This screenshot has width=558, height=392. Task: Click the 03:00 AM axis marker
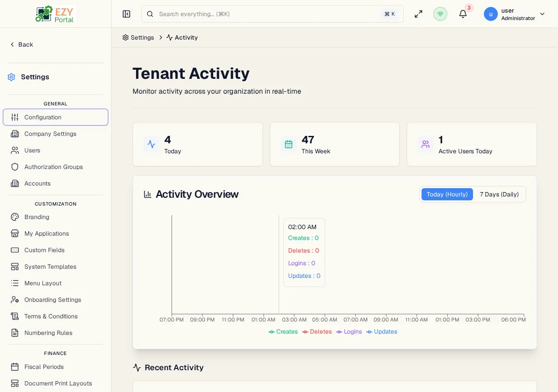[294, 319]
